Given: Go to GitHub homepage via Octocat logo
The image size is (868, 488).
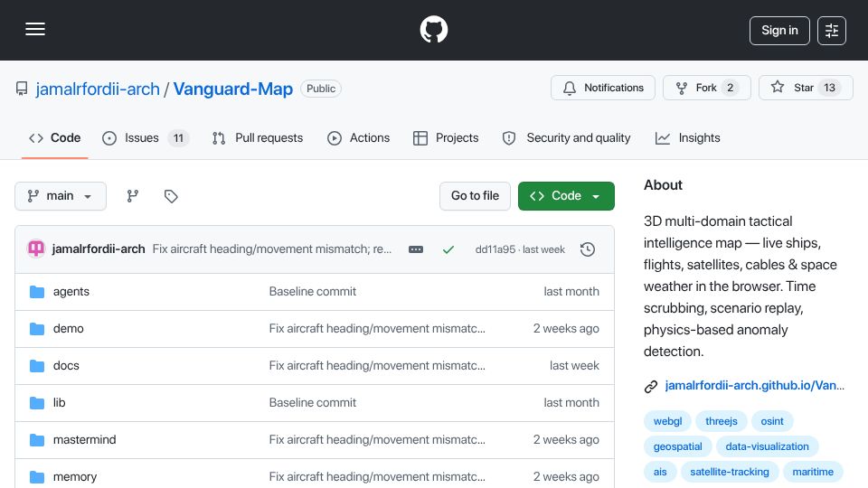Looking at the screenshot, I should click(433, 29).
